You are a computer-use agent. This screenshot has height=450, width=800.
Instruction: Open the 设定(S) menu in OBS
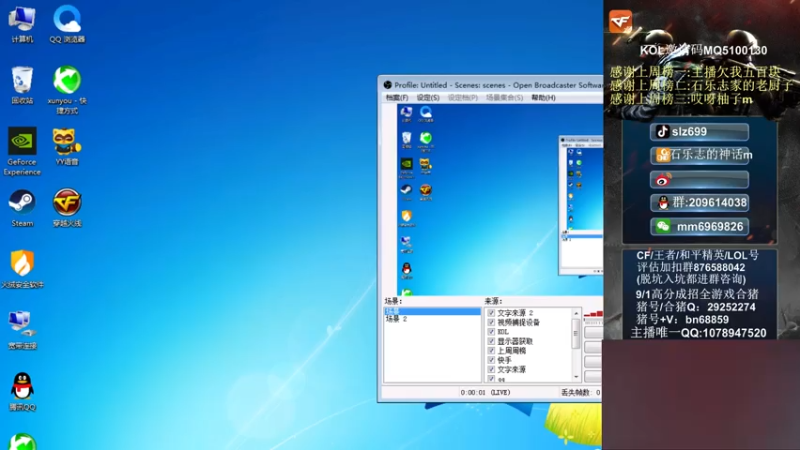428,97
